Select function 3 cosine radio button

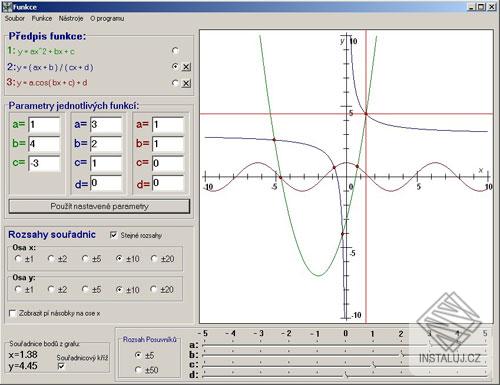tap(175, 83)
